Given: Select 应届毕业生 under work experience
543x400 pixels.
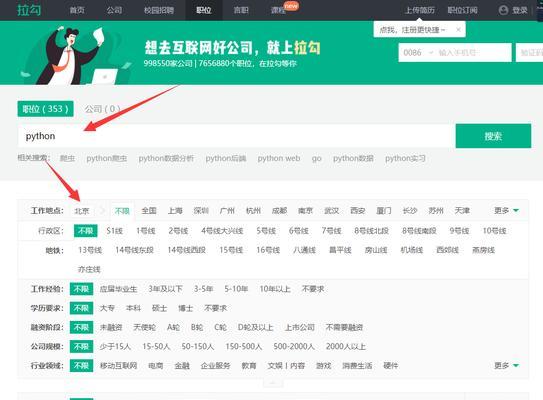Looking at the screenshot, I should coord(118,289).
